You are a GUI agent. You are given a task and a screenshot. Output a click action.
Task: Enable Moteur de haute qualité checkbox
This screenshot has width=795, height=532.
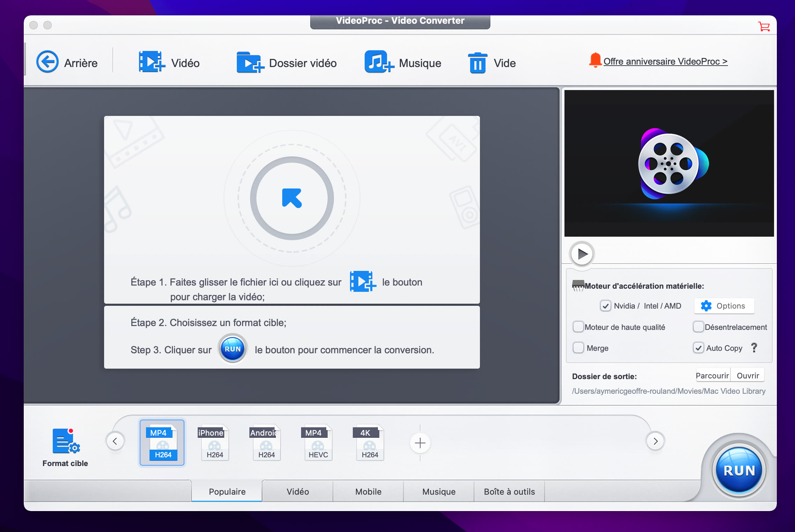pyautogui.click(x=578, y=327)
